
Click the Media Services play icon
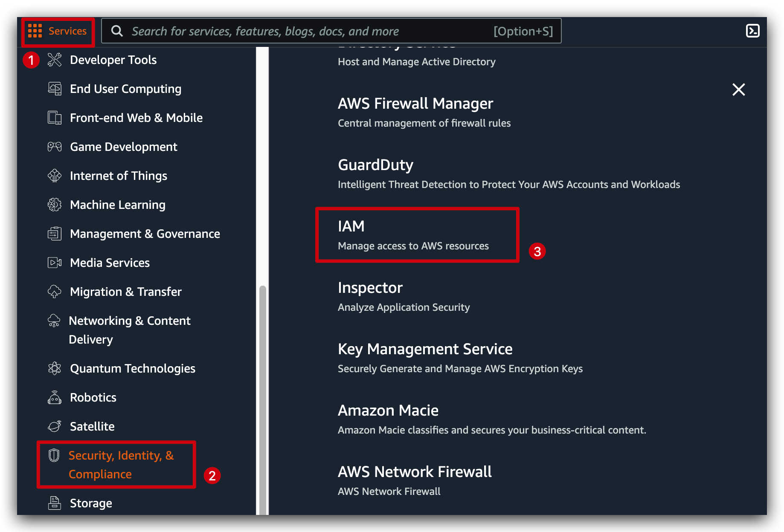click(55, 263)
